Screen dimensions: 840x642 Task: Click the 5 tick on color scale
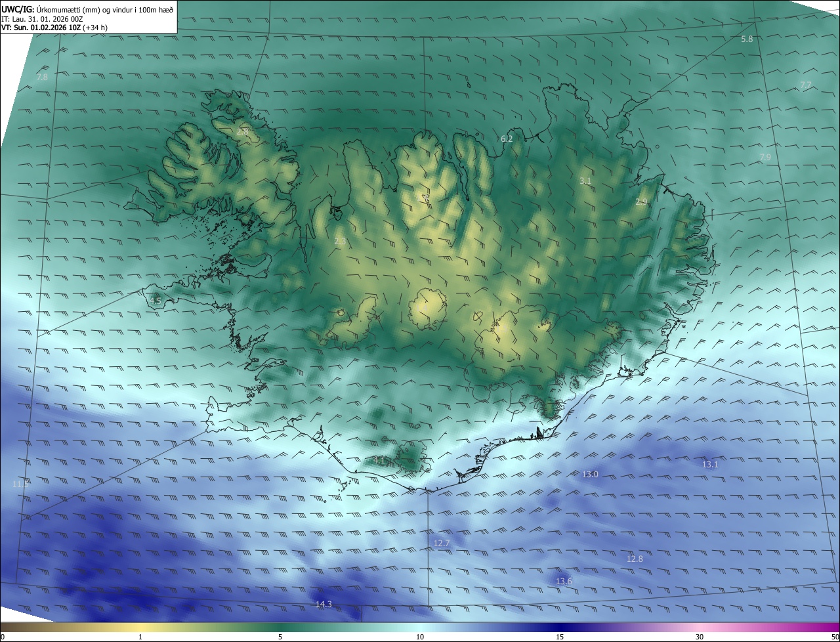[280, 637]
